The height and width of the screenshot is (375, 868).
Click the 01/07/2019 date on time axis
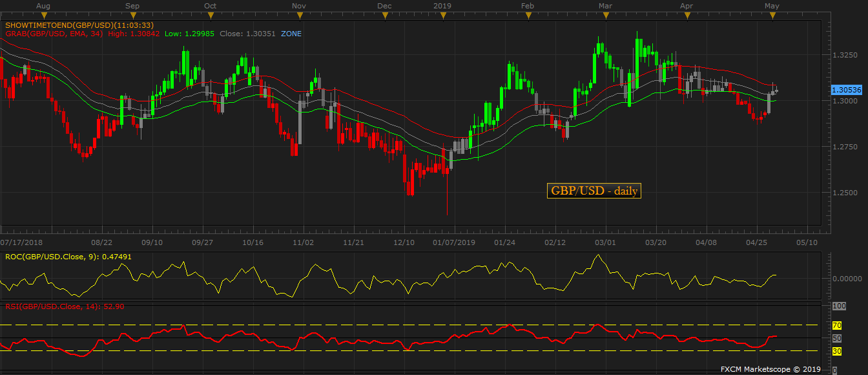(x=453, y=242)
